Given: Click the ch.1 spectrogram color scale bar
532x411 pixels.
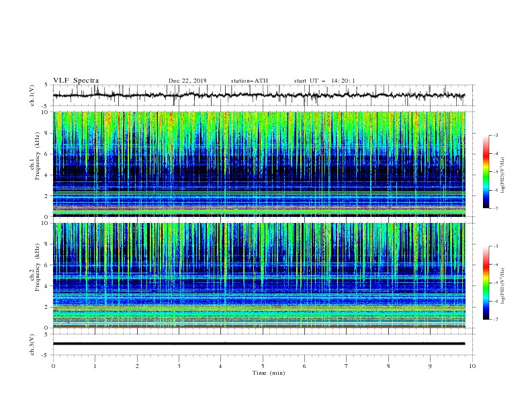Looking at the screenshot, I should (486, 172).
